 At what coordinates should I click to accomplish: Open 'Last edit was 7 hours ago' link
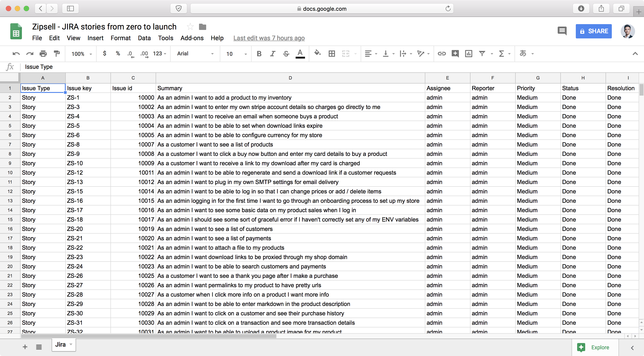[x=269, y=38]
